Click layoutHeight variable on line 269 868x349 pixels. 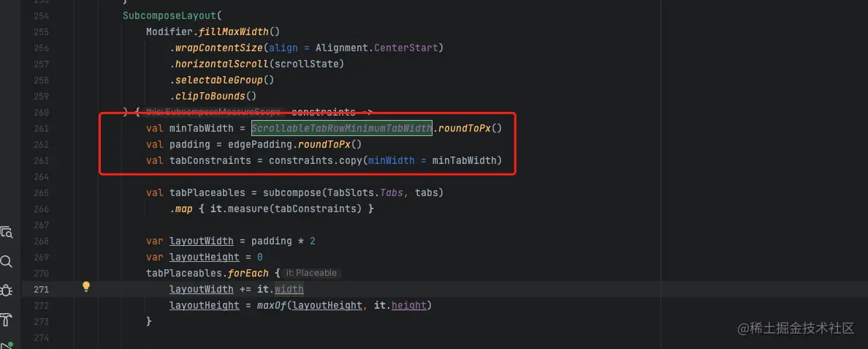tap(205, 257)
